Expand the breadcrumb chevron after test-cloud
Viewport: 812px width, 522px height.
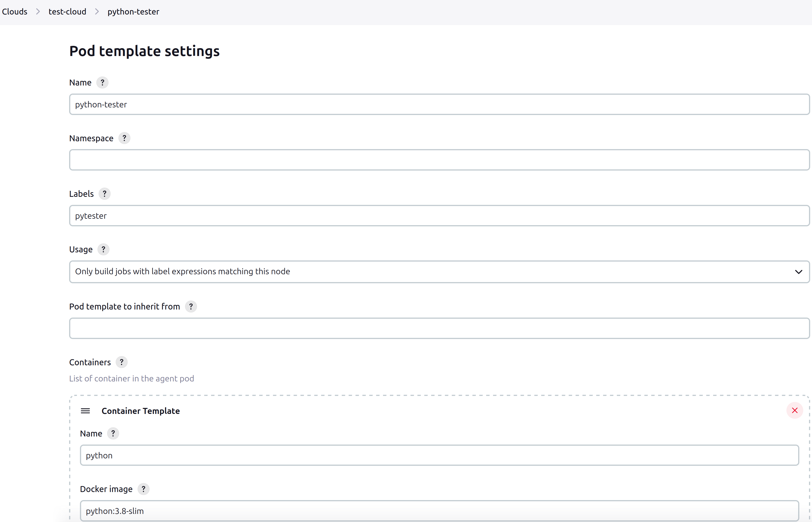pos(97,12)
